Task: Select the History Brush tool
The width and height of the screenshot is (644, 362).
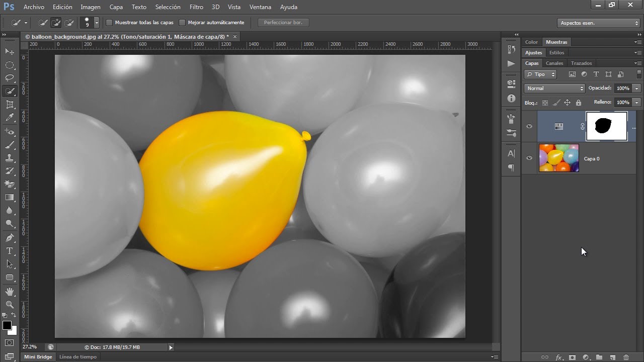Action: [10, 171]
